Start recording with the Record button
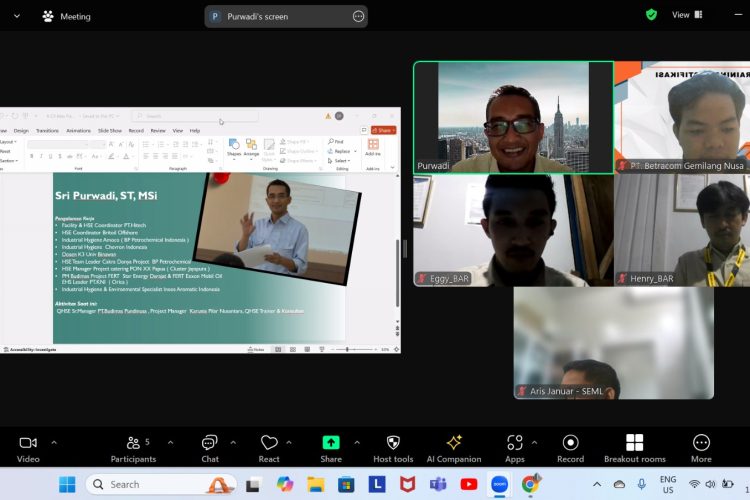The height and width of the screenshot is (500, 750). [x=571, y=443]
